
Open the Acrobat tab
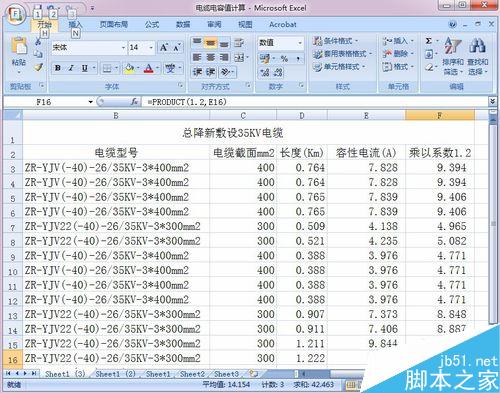pos(283,24)
